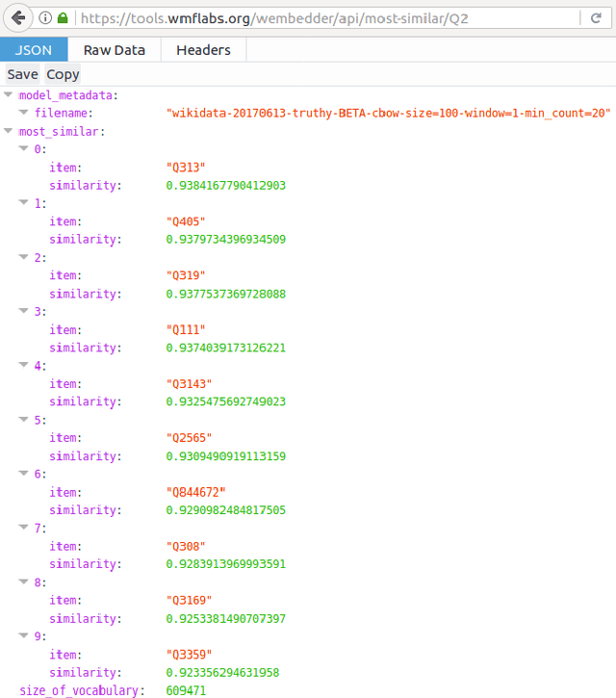The image size is (616, 698).
Task: Collapse array entry 9
Action: point(24,636)
